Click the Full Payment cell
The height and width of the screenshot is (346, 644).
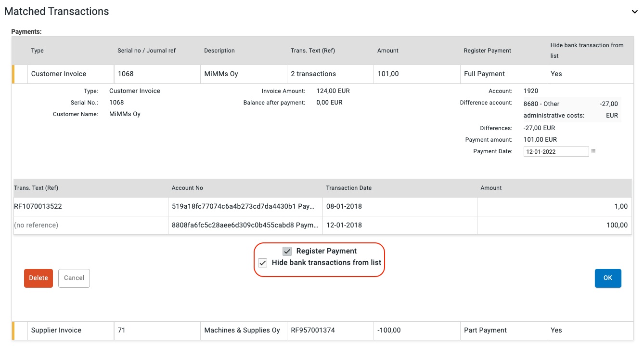[503, 74]
